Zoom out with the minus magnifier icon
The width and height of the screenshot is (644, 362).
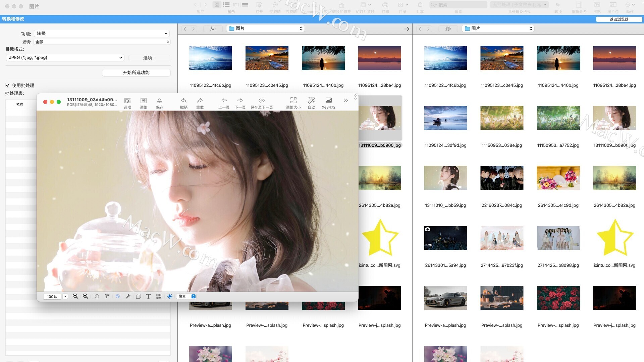pos(75,296)
